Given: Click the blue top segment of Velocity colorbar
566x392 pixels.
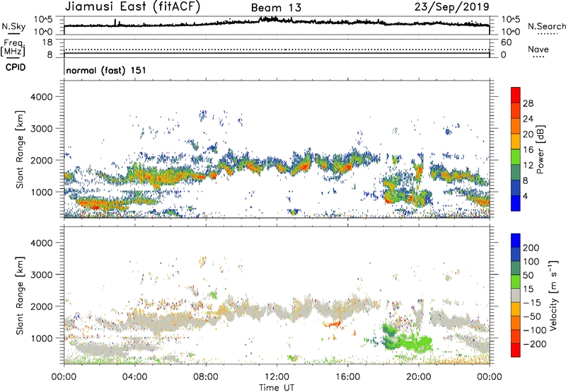Looking at the screenshot, I should tap(516, 241).
